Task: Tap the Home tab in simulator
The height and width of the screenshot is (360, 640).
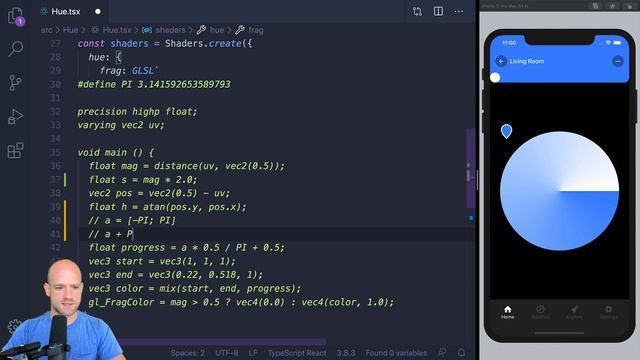Action: pos(507,312)
